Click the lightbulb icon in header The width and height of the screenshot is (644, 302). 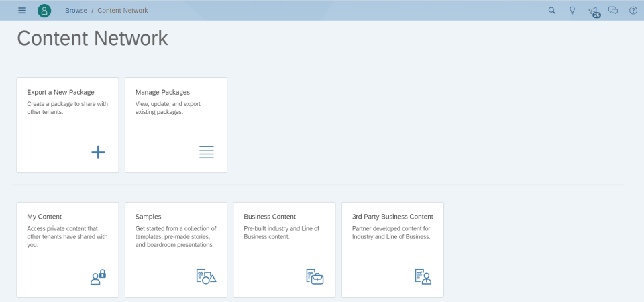pos(572,11)
